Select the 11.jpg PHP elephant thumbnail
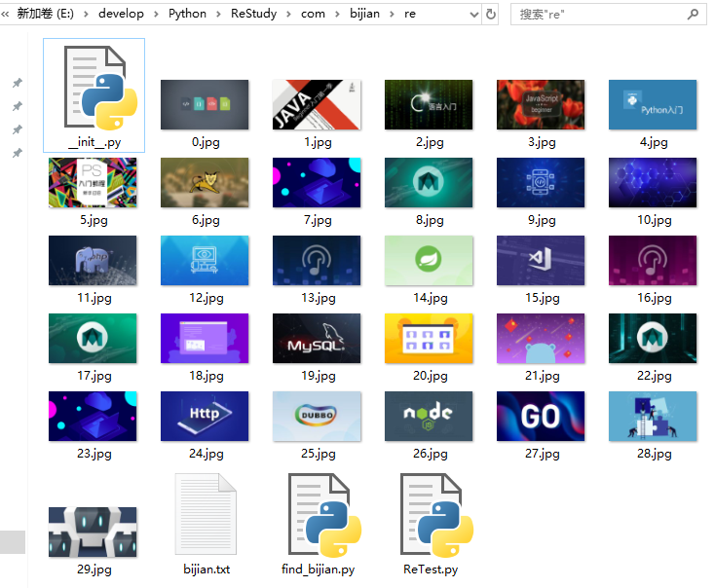This screenshot has height=588, width=715. (93, 260)
